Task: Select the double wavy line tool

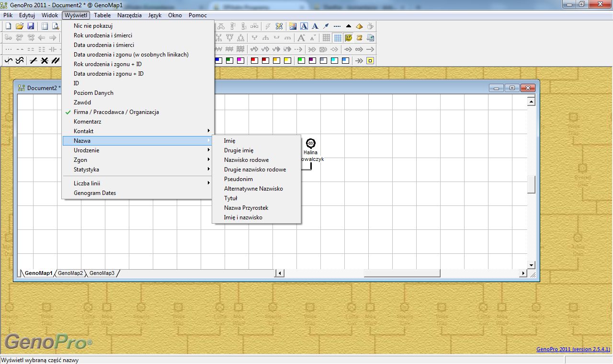Action: click(20, 60)
